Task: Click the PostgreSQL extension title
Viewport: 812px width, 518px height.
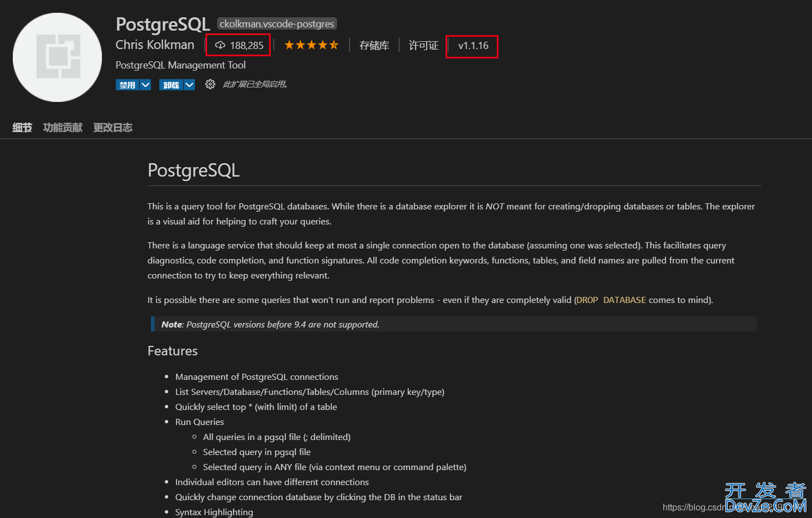Action: (x=163, y=24)
